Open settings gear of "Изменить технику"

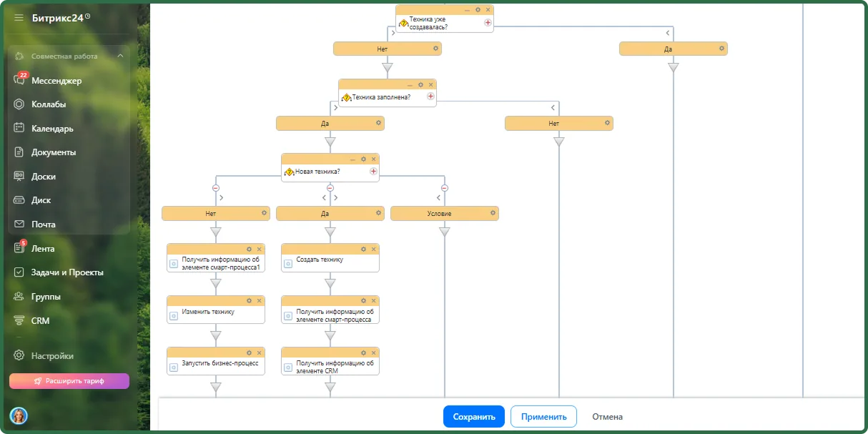tap(249, 300)
